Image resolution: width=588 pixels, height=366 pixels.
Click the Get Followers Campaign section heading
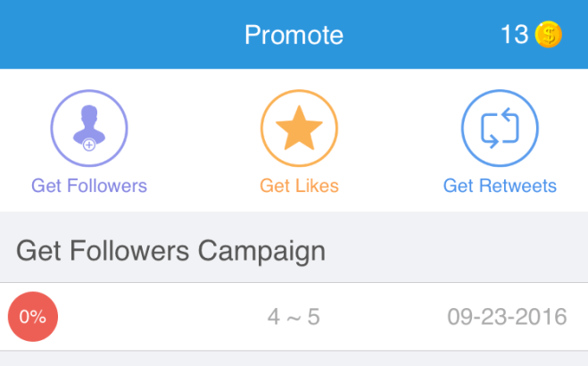[x=170, y=250]
